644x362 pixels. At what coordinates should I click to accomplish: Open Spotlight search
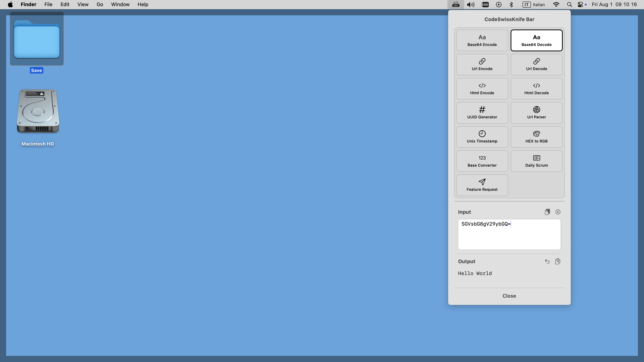(x=569, y=4)
